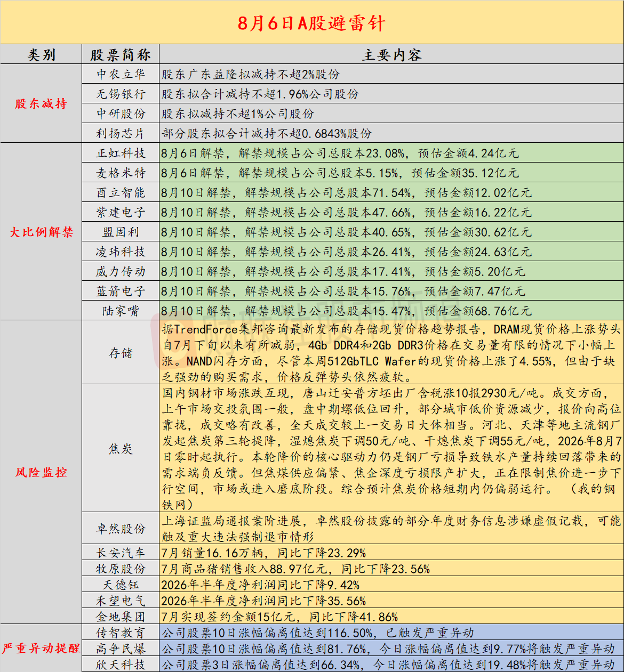Click the 牧原股份 stock cell
The height and width of the screenshot is (672, 624).
click(121, 569)
